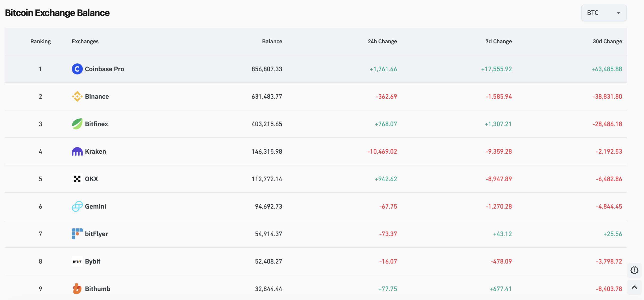
Task: Click the bitFlyer logo icon
Action: (77, 234)
